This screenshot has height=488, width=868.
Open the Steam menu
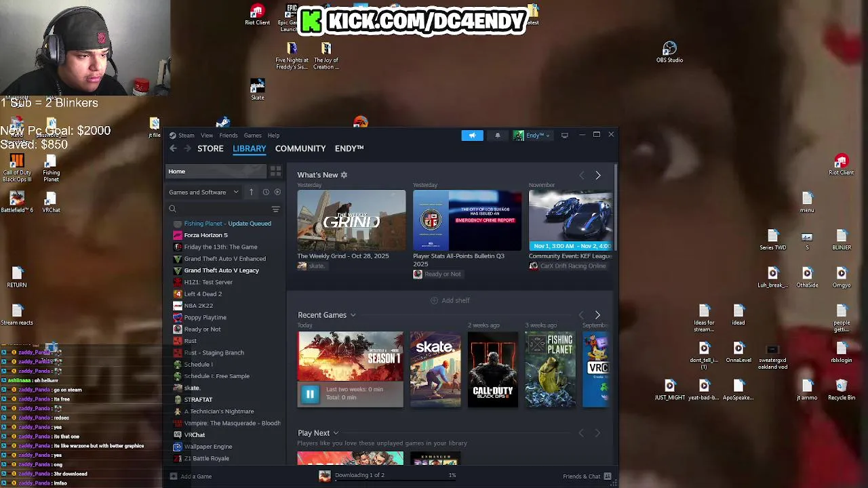tap(186, 136)
